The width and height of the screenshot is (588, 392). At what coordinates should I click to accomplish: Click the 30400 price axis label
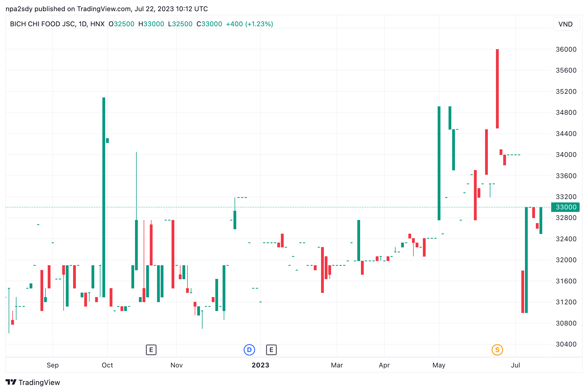click(x=566, y=344)
